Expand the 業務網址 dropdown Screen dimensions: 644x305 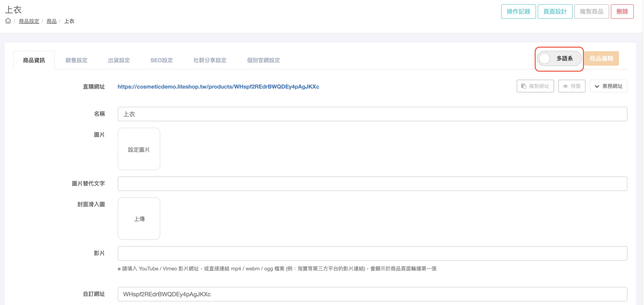point(608,86)
